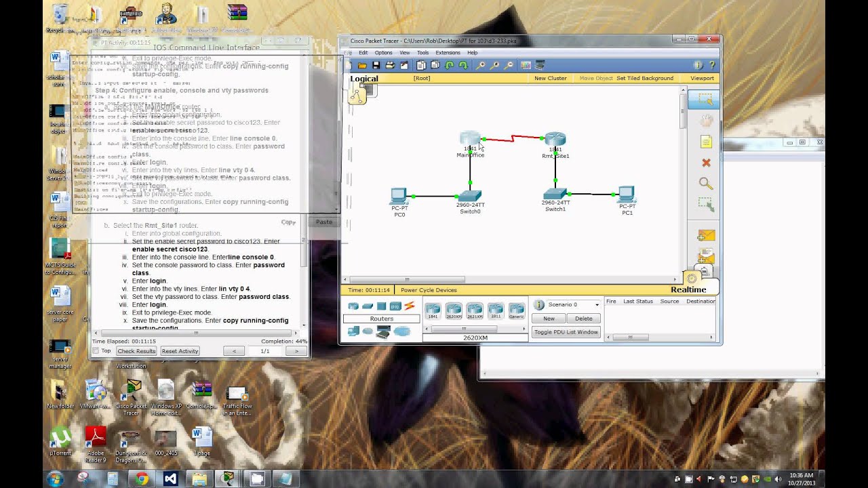The image size is (868, 488).
Task: Click New scenario button
Action: pyautogui.click(x=549, y=319)
